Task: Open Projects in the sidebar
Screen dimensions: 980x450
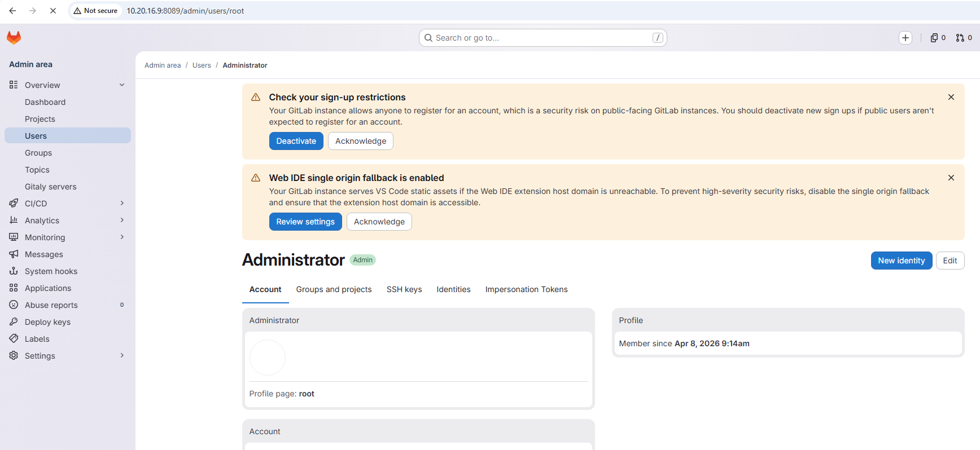Action: (x=68, y=119)
